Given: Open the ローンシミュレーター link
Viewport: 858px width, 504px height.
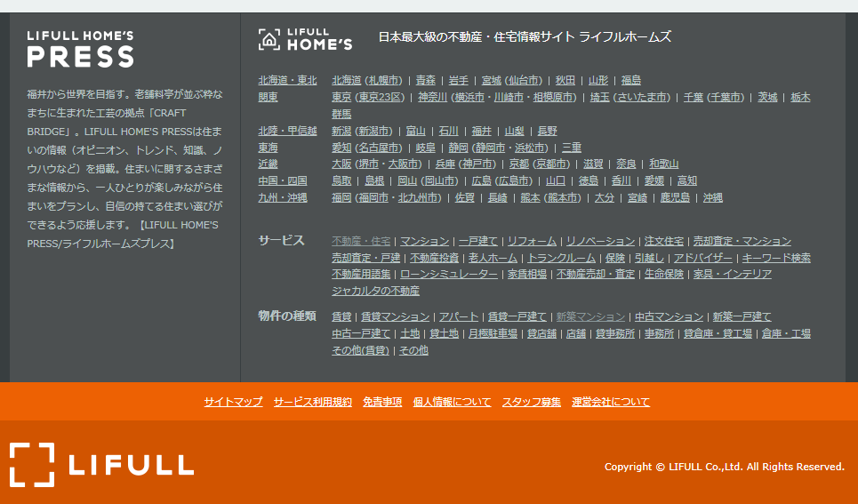Looking at the screenshot, I should [449, 274].
